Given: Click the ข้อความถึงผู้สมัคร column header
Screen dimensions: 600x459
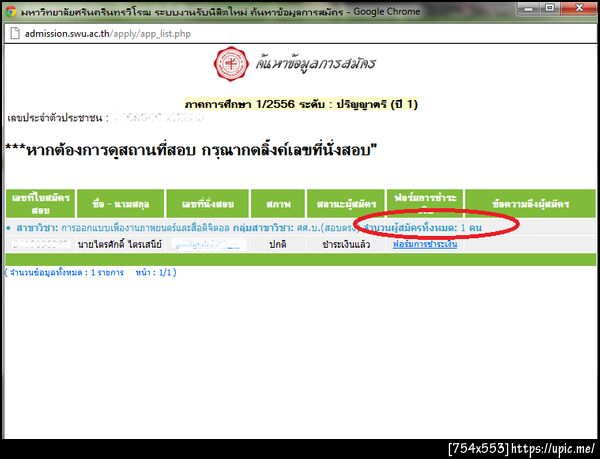Looking at the screenshot, I should pyautogui.click(x=531, y=203).
